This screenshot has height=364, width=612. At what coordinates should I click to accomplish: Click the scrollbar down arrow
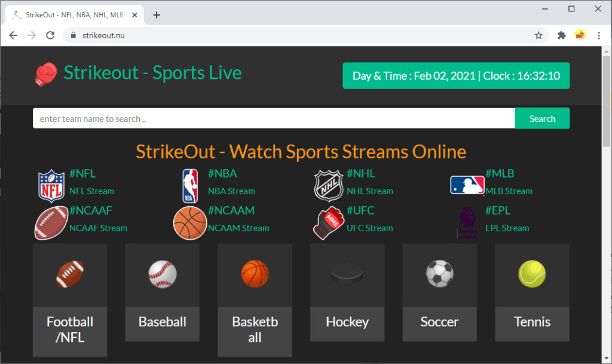(606, 359)
